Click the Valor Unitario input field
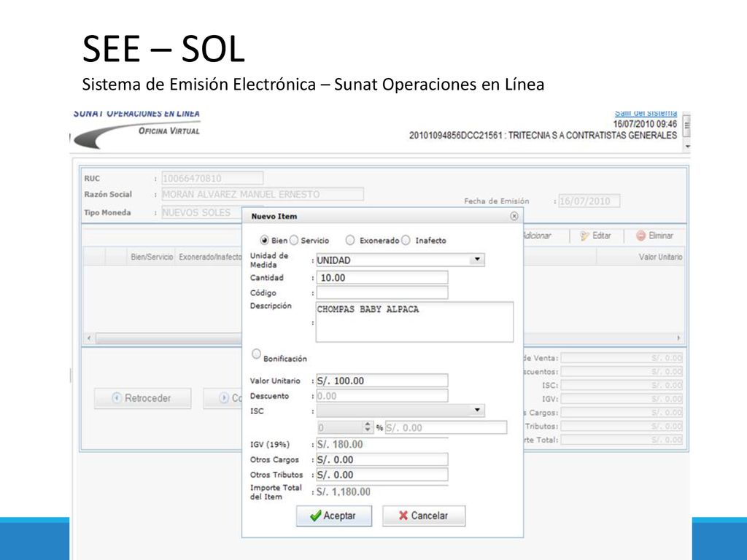Screen dimensions: 747x560 coord(382,381)
